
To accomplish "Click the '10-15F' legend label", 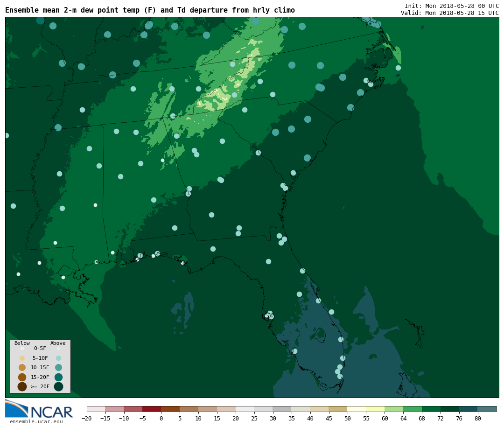I will [40, 367].
